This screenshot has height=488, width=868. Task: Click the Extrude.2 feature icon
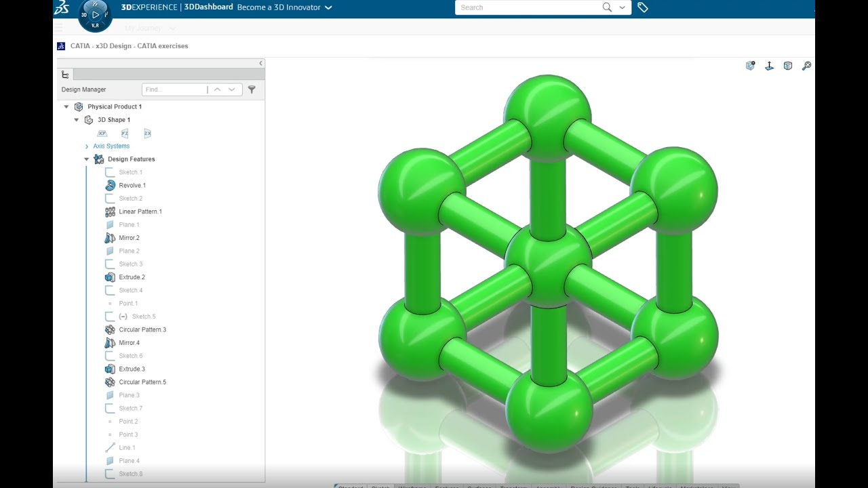(x=110, y=277)
